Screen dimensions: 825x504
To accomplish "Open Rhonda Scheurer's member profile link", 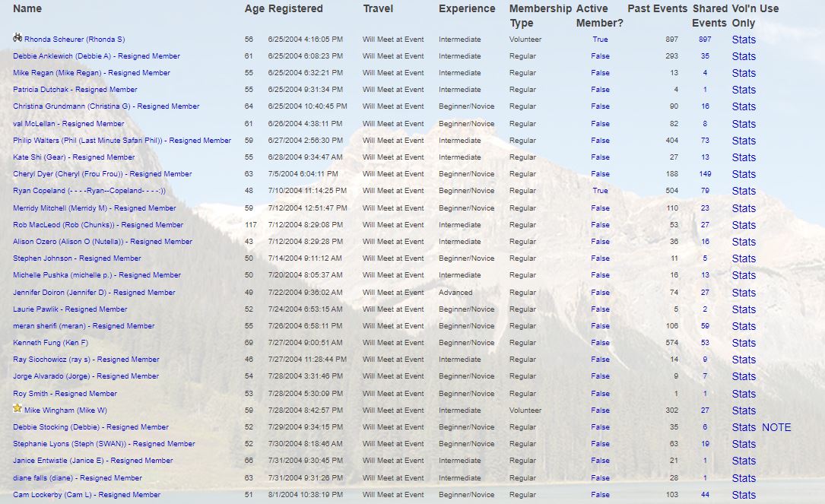I will [x=75, y=40].
